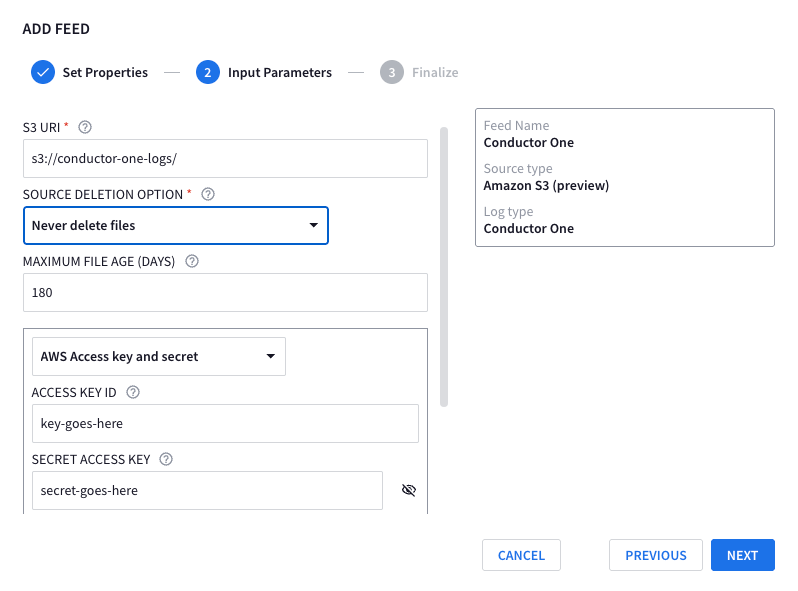
Task: Click the step 2 circle icon
Action: pyautogui.click(x=208, y=72)
